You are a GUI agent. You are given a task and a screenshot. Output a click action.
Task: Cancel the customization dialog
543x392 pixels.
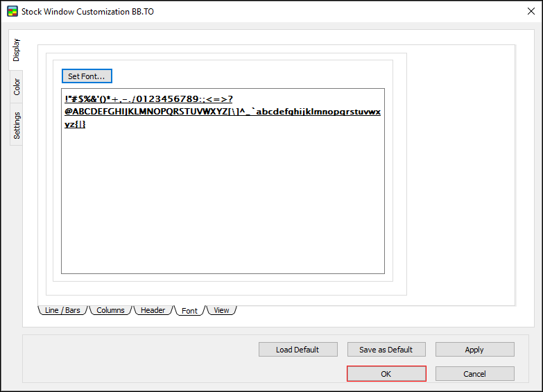pos(474,374)
